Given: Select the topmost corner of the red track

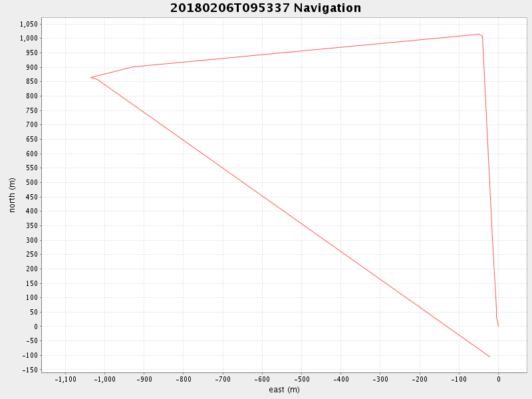Looking at the screenshot, I should (479, 34).
